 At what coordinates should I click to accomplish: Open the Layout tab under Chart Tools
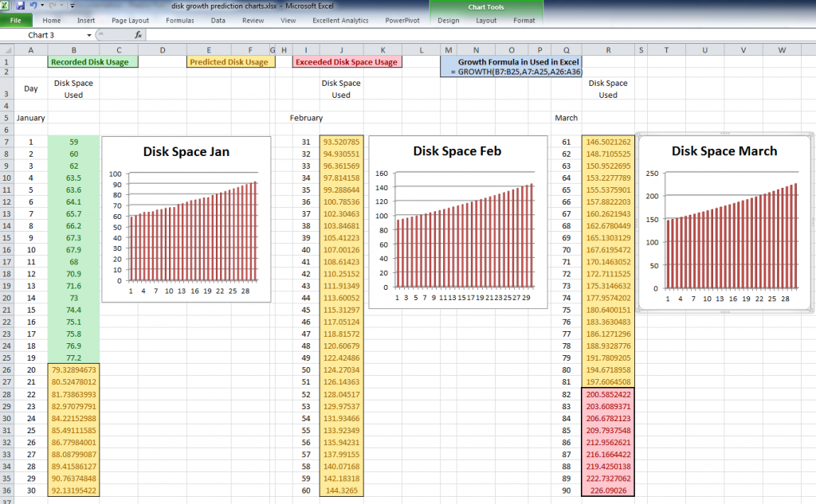pyautogui.click(x=487, y=21)
